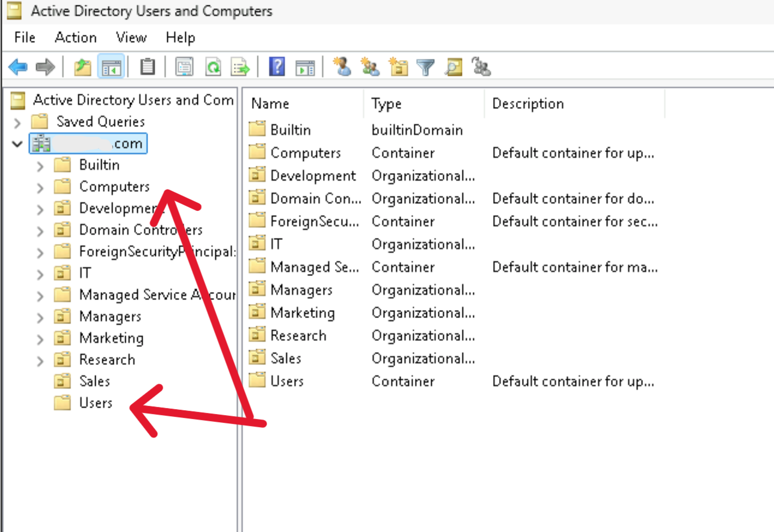Sort list by Type column header
The height and width of the screenshot is (532, 774).
[386, 104]
